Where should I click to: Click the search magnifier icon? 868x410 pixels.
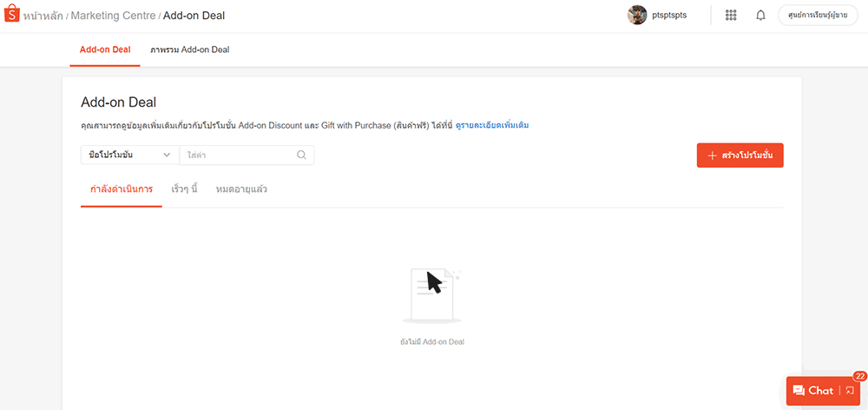[x=301, y=155]
